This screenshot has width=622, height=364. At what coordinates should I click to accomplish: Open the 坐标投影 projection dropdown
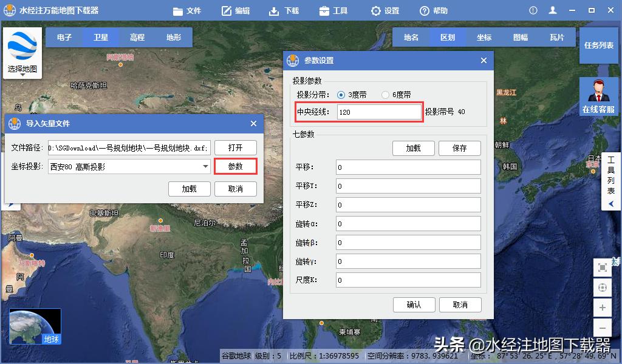pyautogui.click(x=205, y=165)
